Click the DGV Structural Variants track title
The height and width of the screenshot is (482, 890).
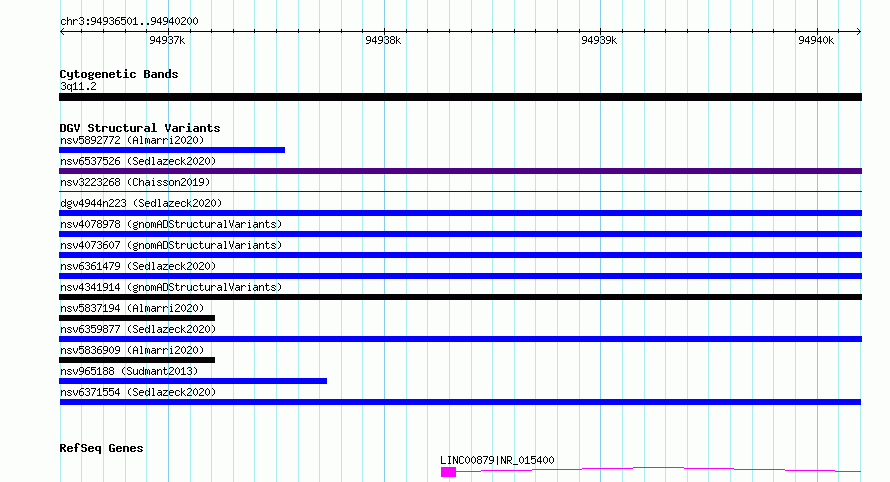(x=140, y=128)
